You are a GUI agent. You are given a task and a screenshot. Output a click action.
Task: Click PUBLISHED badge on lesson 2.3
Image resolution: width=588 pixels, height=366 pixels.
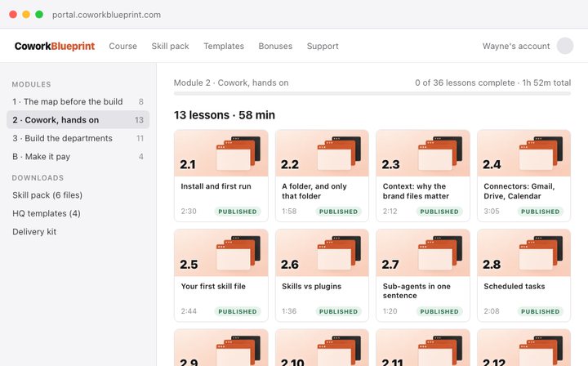[439, 212]
